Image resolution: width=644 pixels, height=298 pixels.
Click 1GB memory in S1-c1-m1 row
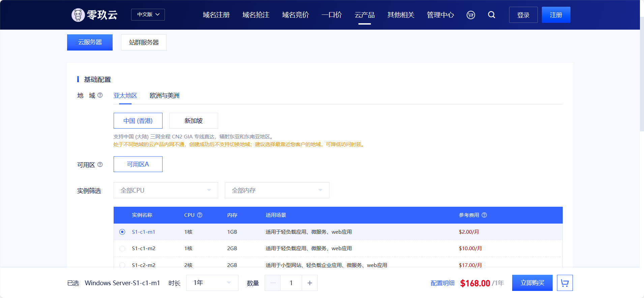click(232, 232)
